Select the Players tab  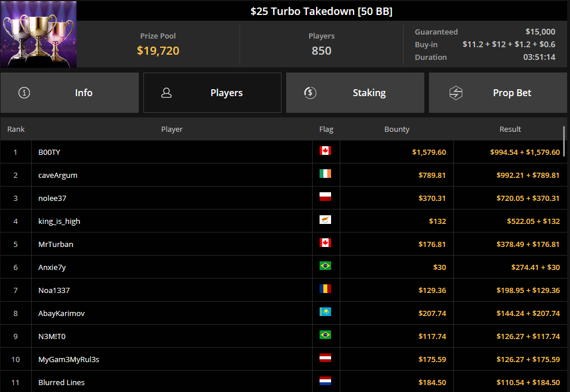pos(212,93)
